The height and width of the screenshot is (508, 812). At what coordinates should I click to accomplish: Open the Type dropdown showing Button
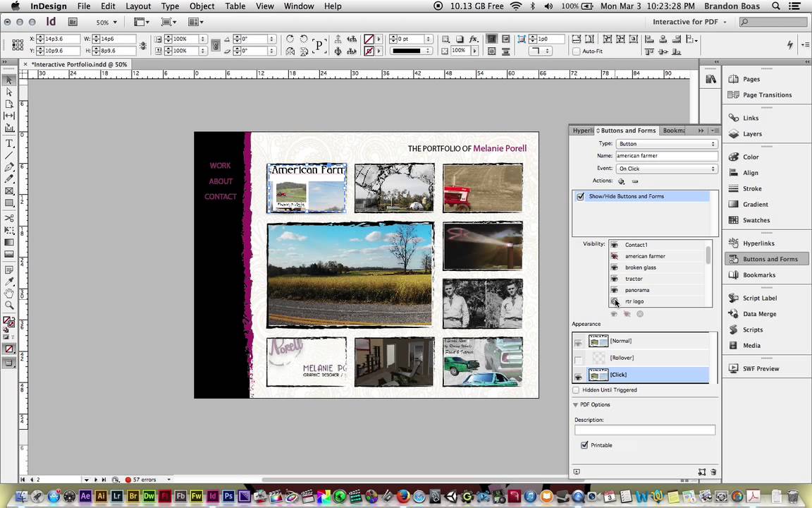[667, 144]
